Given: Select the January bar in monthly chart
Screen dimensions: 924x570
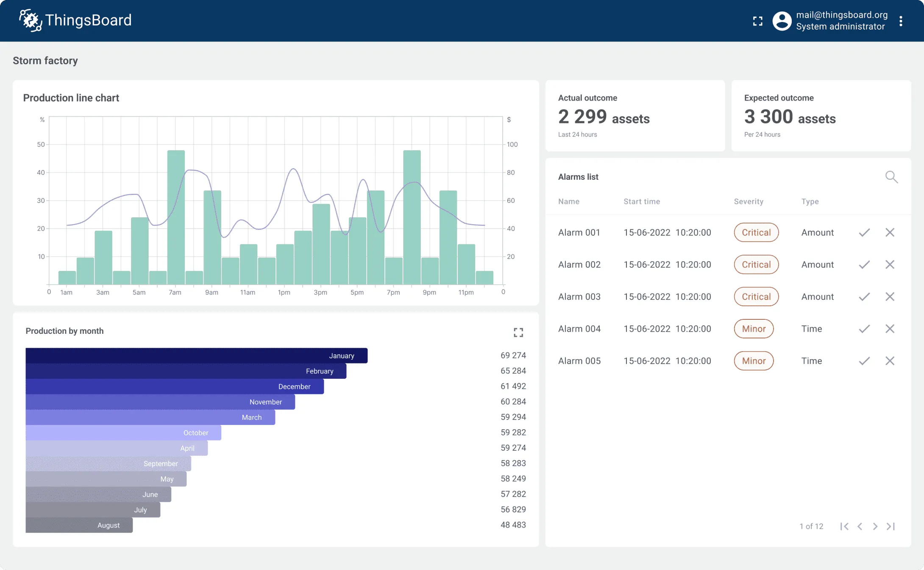Looking at the screenshot, I should pyautogui.click(x=196, y=355).
